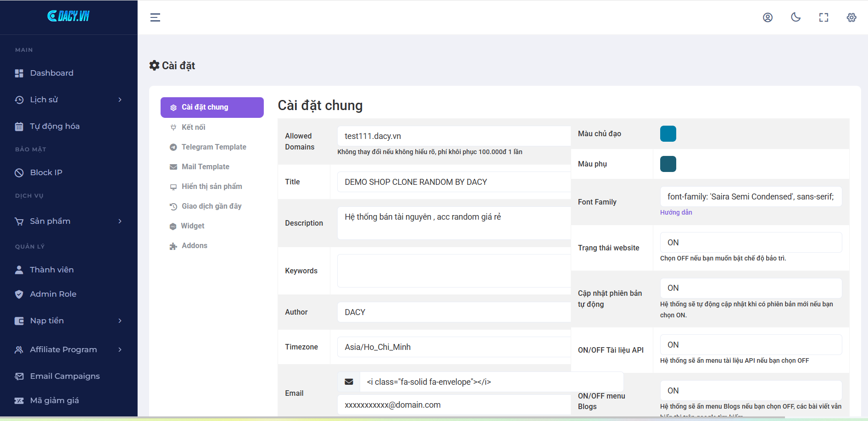Enter fullscreen using the expand icon
The image size is (868, 421).
point(823,17)
